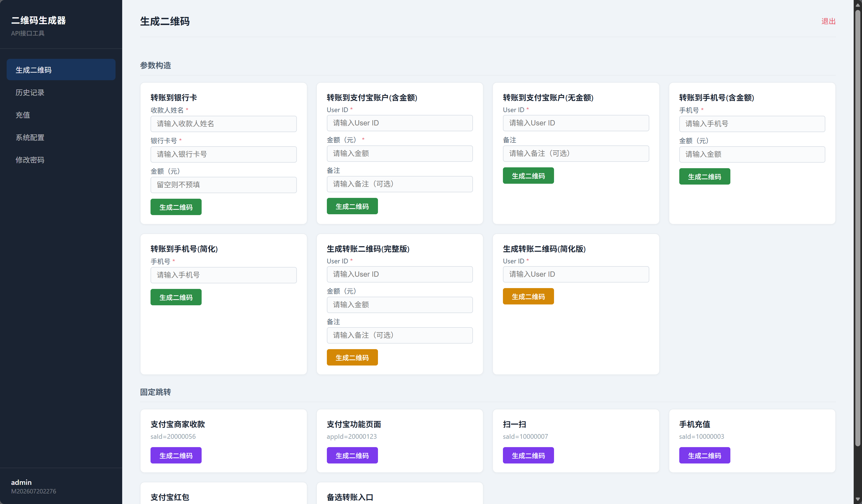Click 手机号 field in 转账到手机号(含金额)
This screenshot has height=504, width=862.
752,124
